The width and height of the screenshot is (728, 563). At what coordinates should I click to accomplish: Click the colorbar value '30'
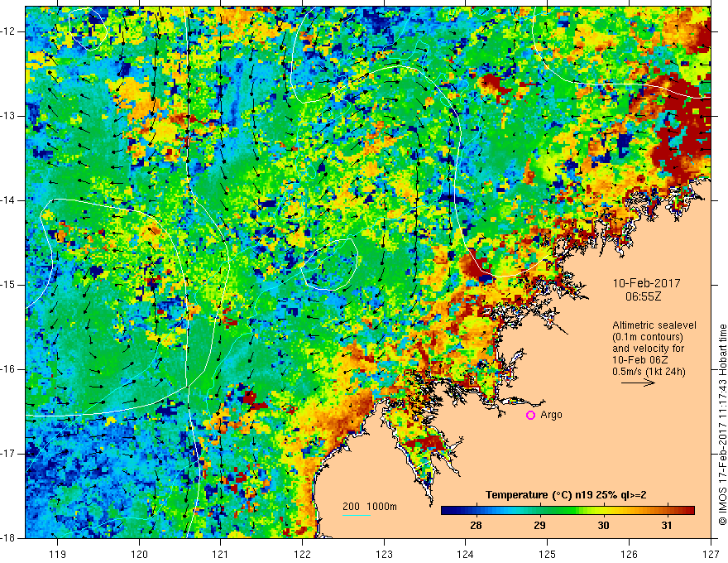[603, 526]
